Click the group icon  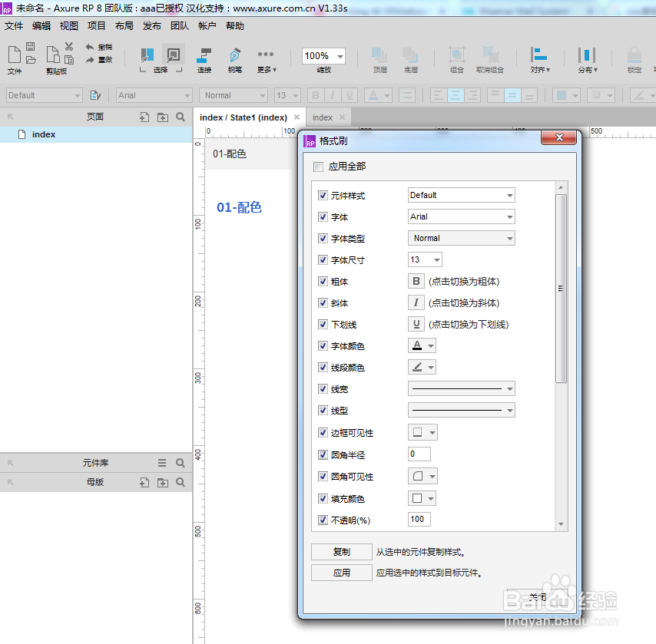457,54
